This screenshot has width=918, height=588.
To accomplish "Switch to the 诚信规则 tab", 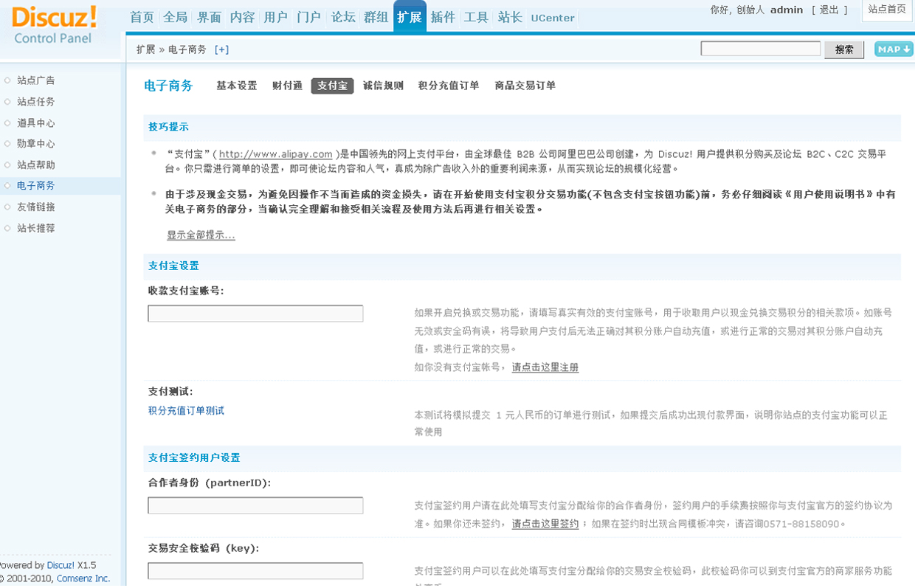I will click(383, 86).
